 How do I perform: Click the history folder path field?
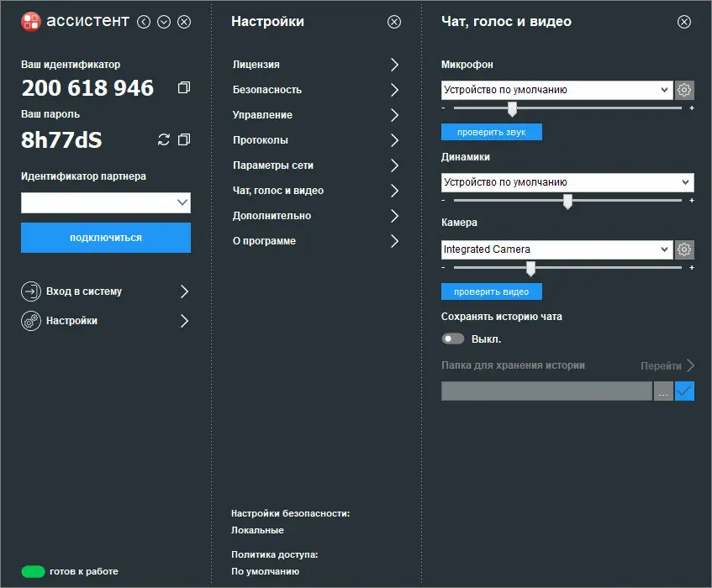[x=546, y=391]
